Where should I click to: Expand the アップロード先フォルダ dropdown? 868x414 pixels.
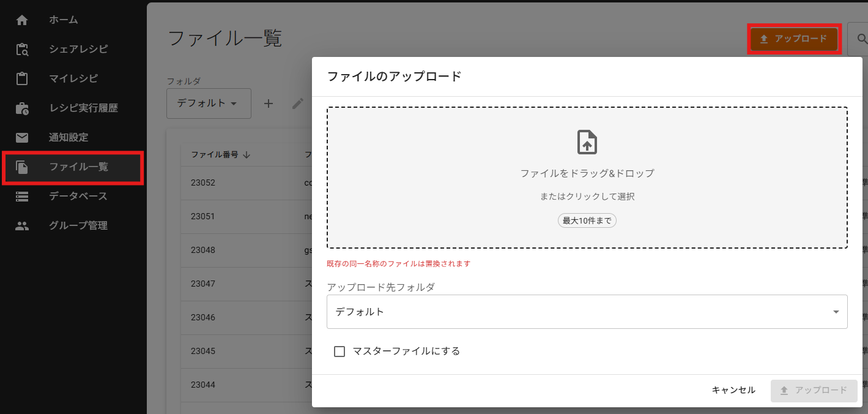click(587, 312)
